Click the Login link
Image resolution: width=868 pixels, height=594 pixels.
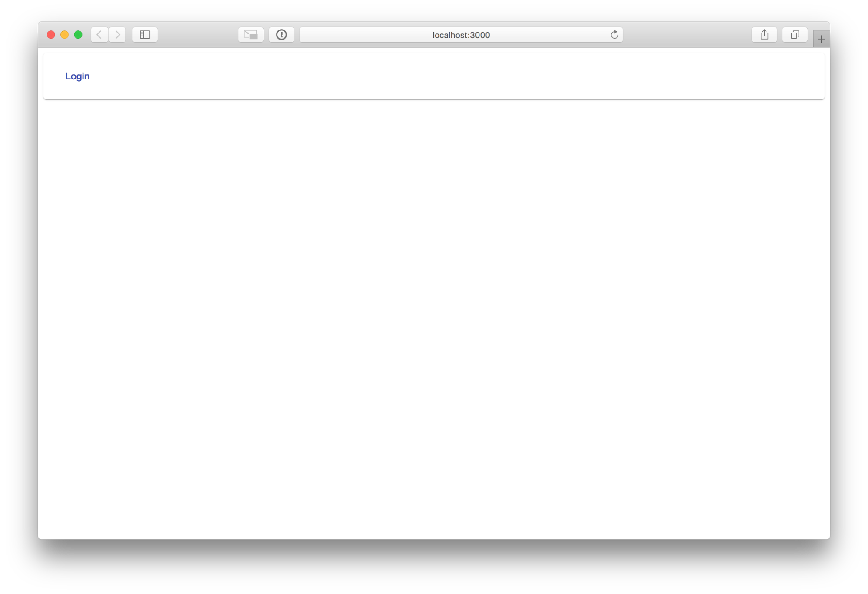click(77, 76)
